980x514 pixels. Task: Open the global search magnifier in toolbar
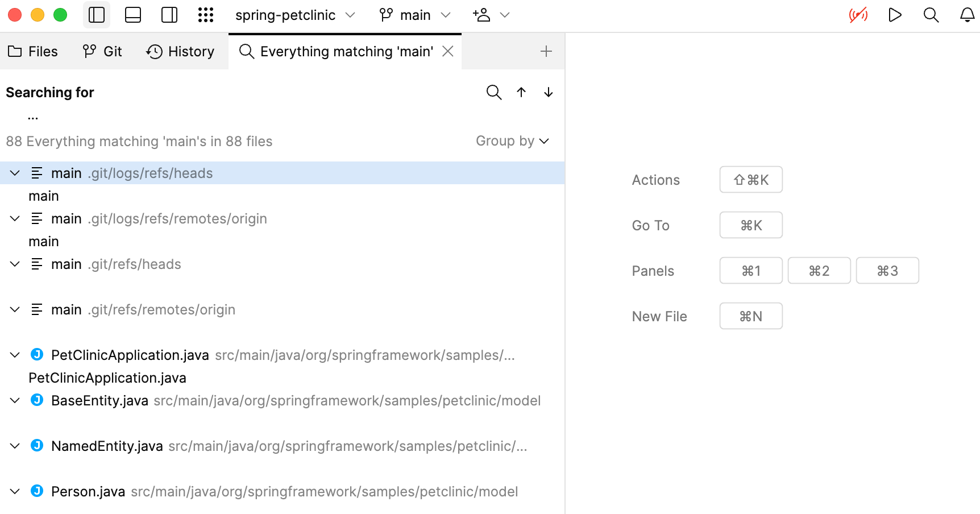[931, 15]
